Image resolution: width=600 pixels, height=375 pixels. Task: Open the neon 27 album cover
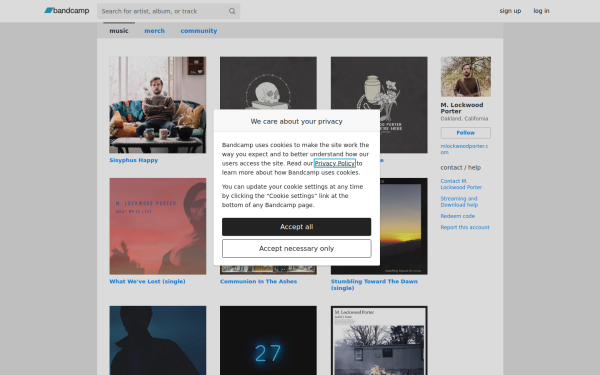coord(268,341)
